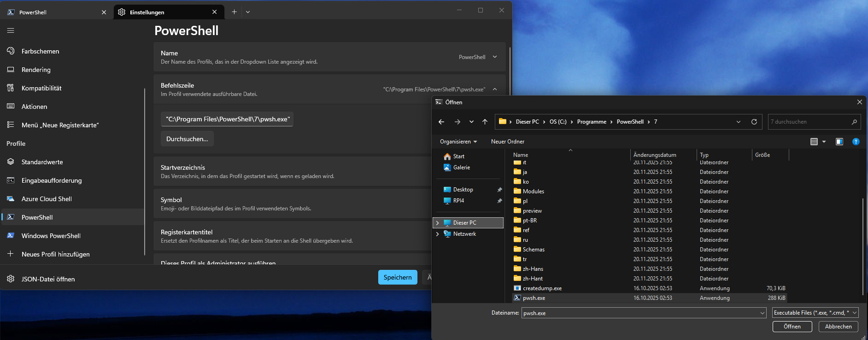
Task: Expand Netzwerk tree node
Action: tap(437, 234)
